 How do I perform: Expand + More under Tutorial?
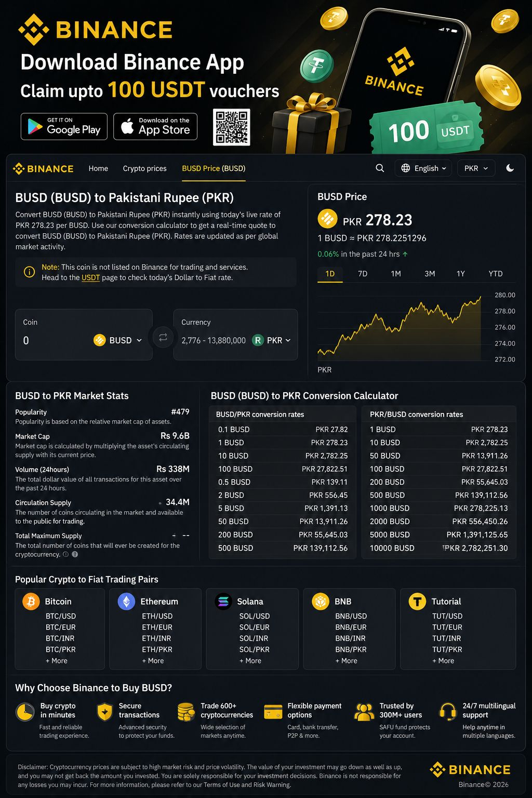pos(443,661)
